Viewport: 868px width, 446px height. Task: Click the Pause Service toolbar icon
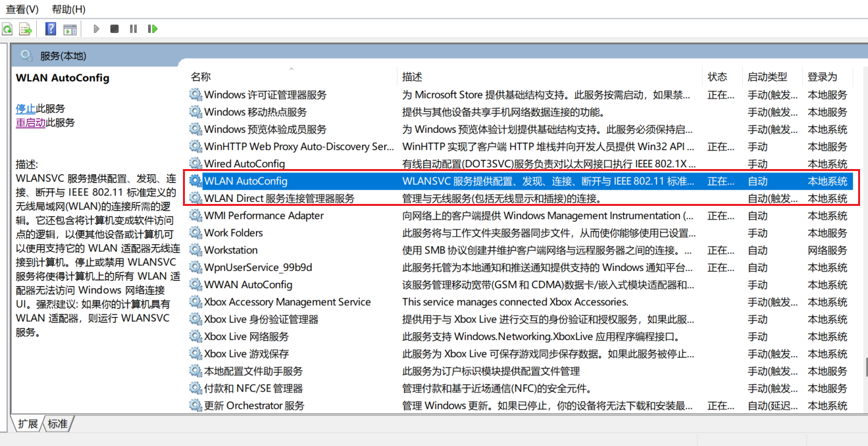(134, 29)
